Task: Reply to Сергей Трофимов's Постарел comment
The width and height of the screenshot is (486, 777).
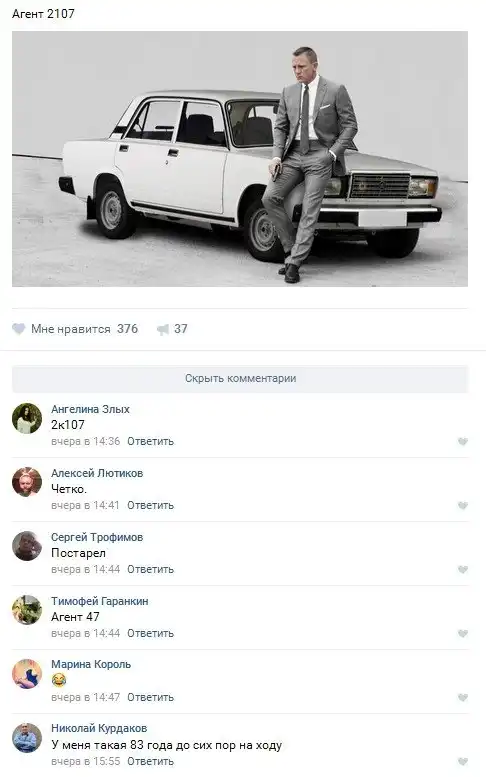Action: (x=150, y=569)
